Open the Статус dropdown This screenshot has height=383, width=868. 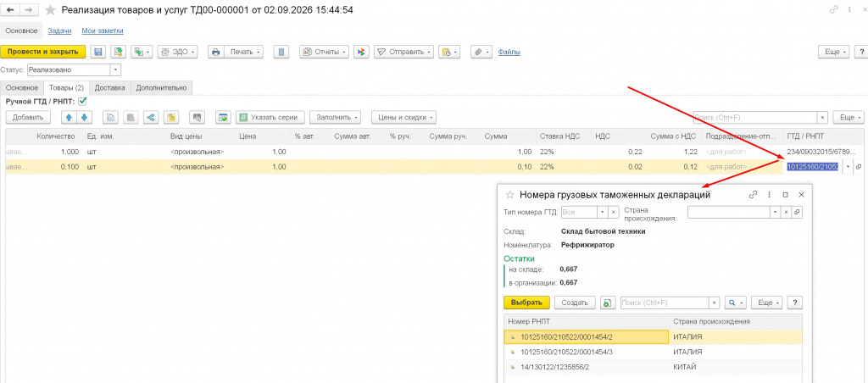(115, 69)
